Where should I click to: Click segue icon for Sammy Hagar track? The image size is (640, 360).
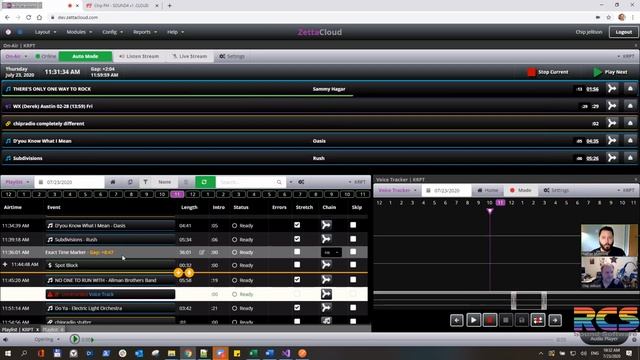tap(612, 89)
